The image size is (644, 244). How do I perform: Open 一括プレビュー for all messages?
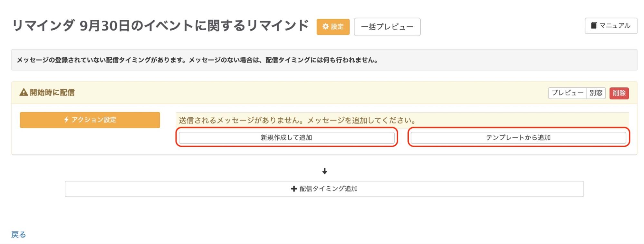387,27
